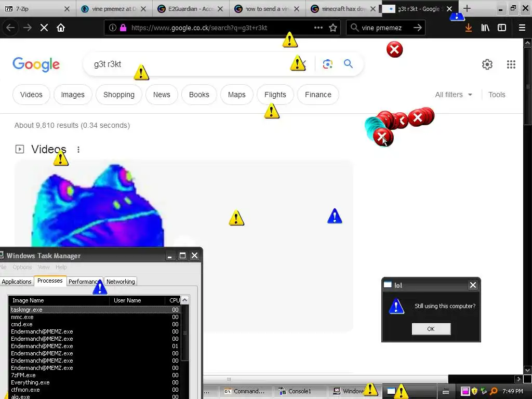
Task: Open the browser downloads arrow icon
Action: tap(469, 28)
